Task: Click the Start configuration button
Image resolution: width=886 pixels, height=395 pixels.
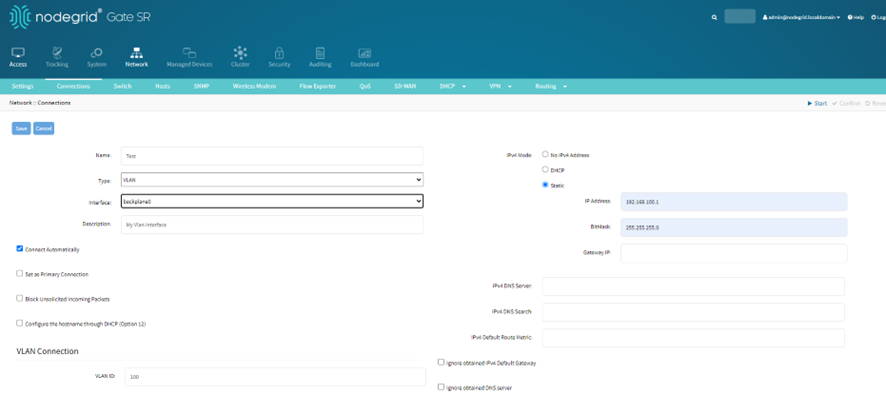Action: click(x=818, y=103)
